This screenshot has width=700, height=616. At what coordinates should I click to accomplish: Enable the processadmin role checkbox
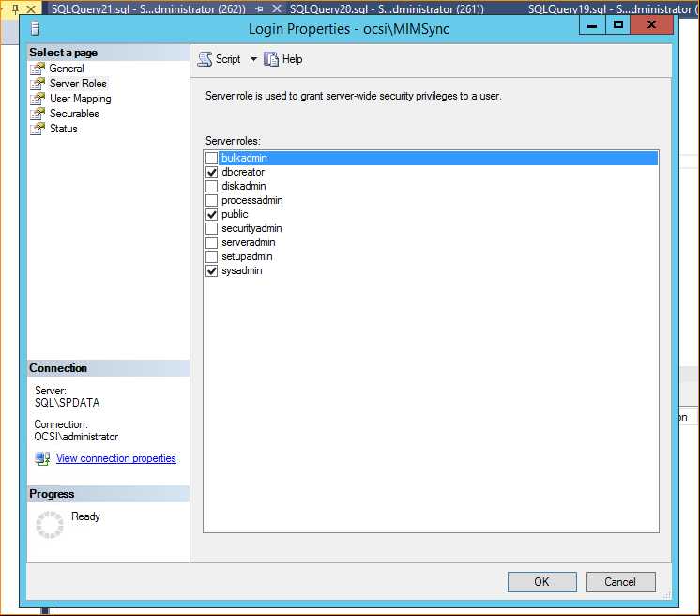click(212, 200)
